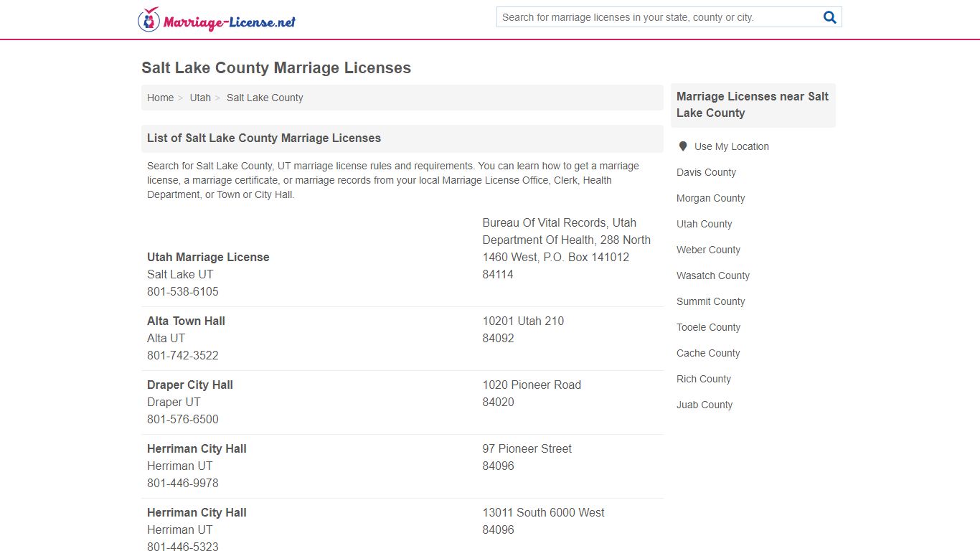Open Cache County link

click(707, 353)
